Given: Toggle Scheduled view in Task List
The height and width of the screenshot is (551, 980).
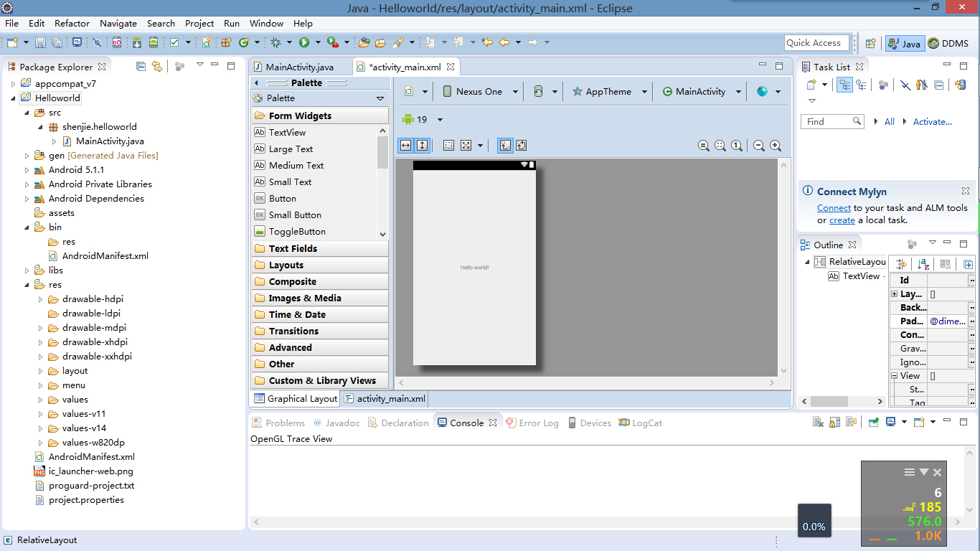Looking at the screenshot, I should [861, 85].
